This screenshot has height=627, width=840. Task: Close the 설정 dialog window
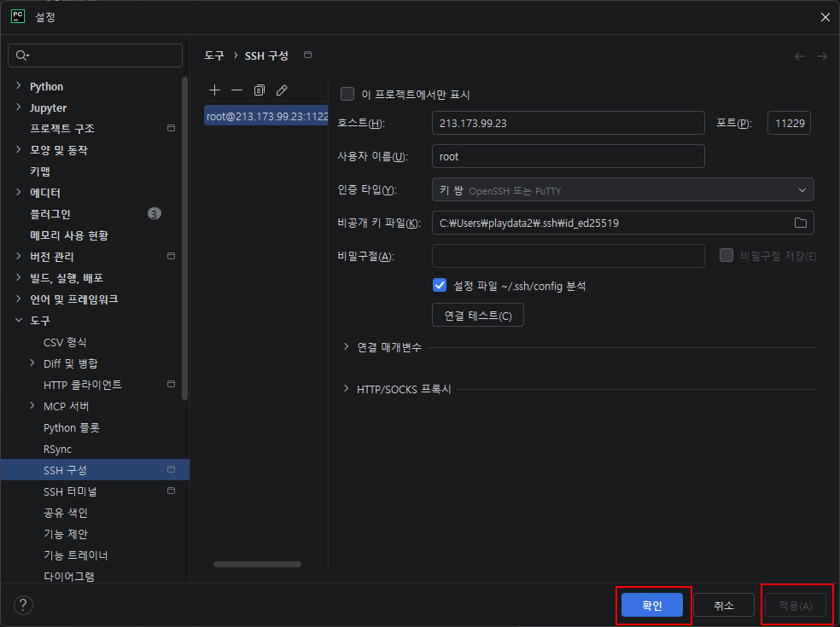tap(825, 17)
